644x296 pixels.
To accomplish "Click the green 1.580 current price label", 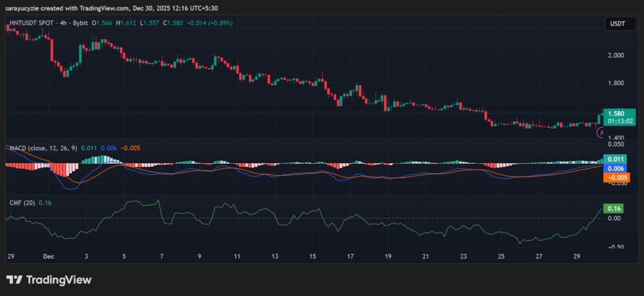I will pos(615,113).
